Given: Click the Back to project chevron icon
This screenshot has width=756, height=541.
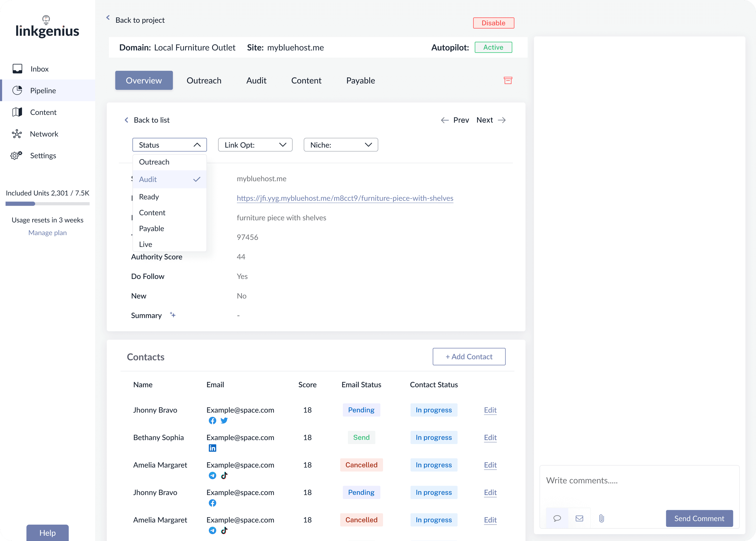Looking at the screenshot, I should [x=108, y=17].
